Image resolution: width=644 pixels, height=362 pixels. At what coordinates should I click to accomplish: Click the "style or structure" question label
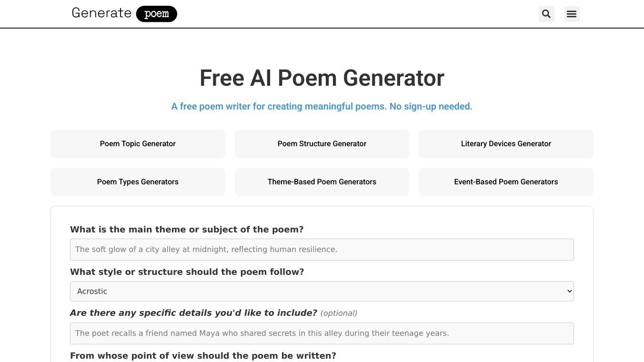[187, 272]
